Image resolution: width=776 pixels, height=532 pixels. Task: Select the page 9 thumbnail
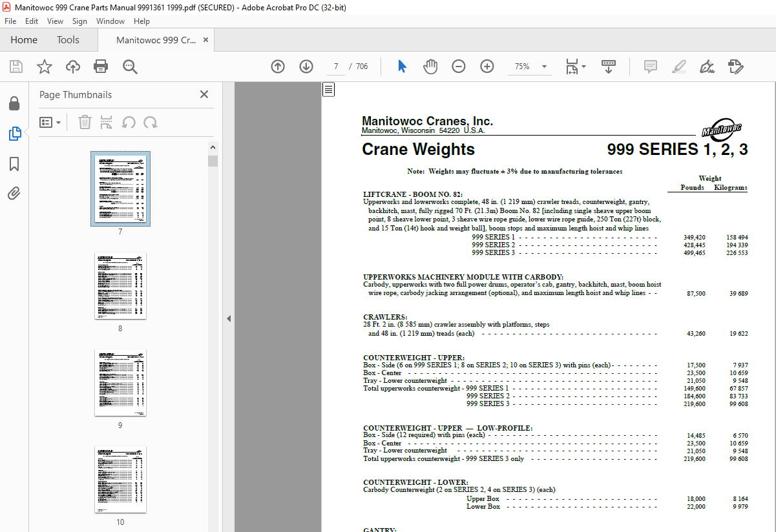[x=120, y=383]
